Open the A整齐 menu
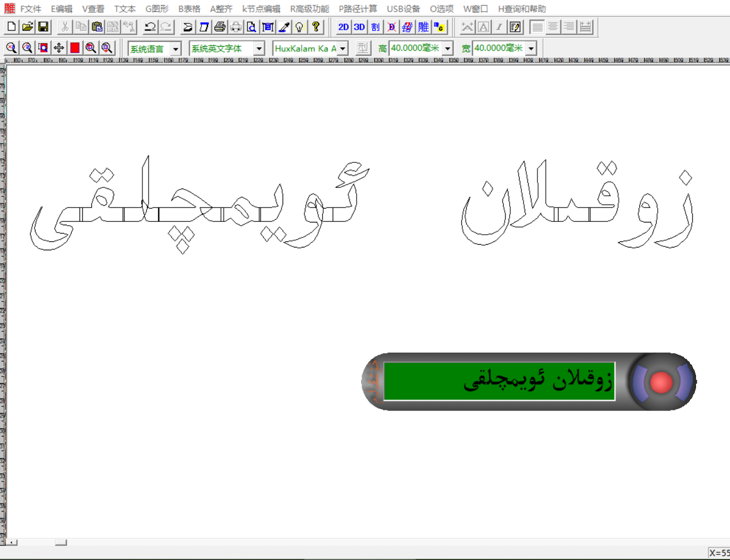 click(221, 9)
